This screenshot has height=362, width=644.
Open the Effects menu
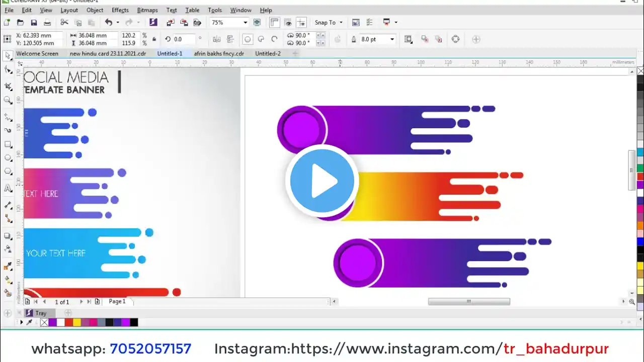click(120, 10)
